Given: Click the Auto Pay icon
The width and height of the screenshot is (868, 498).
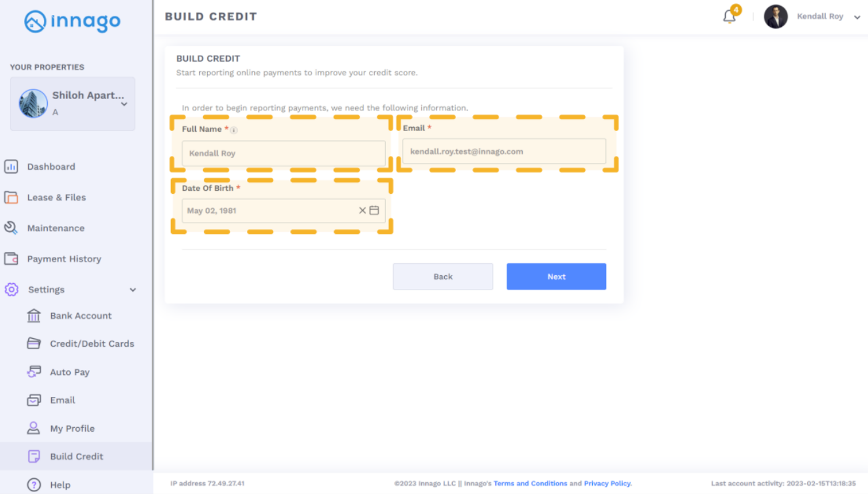Looking at the screenshot, I should point(33,372).
